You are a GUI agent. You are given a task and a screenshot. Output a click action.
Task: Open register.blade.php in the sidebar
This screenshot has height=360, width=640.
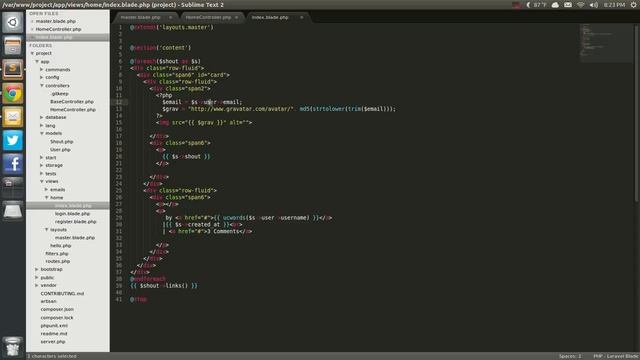tap(76, 222)
